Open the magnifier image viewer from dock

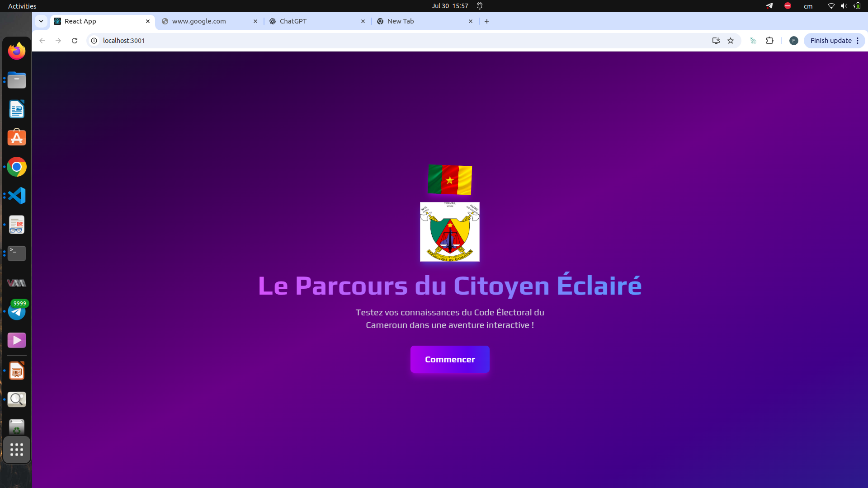(17, 399)
